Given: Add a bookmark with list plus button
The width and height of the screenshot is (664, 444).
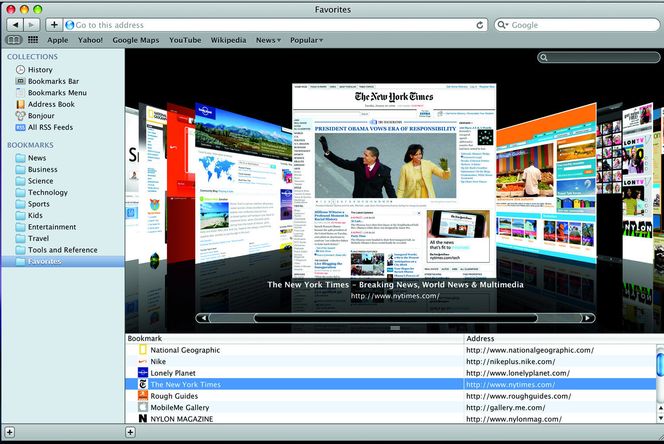Looking at the screenshot, I should [130, 432].
